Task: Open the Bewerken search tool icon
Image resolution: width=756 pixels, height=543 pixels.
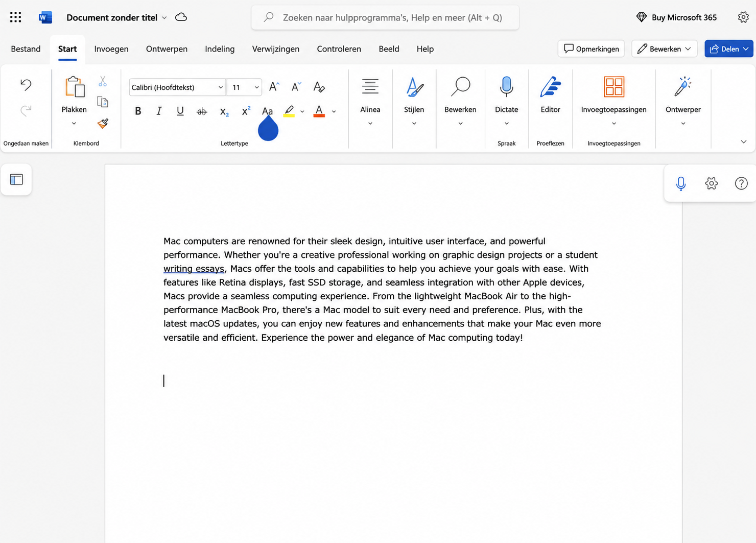Action: pyautogui.click(x=460, y=87)
